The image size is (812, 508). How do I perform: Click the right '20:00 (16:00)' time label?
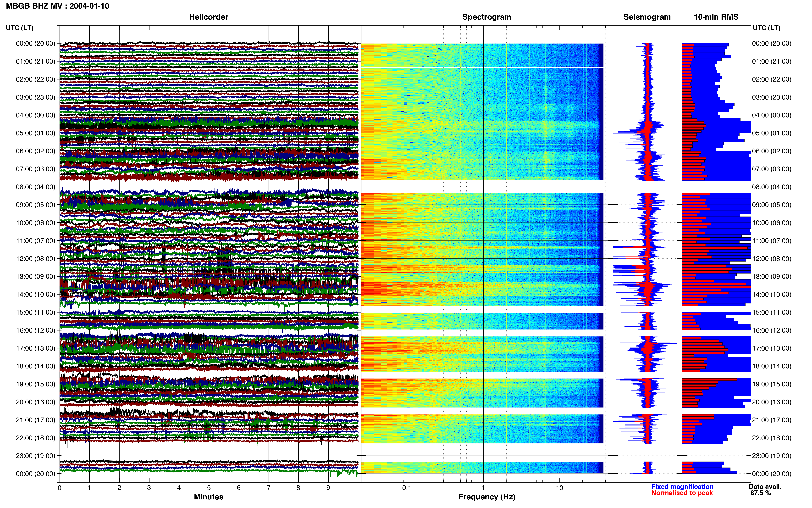pyautogui.click(x=772, y=402)
